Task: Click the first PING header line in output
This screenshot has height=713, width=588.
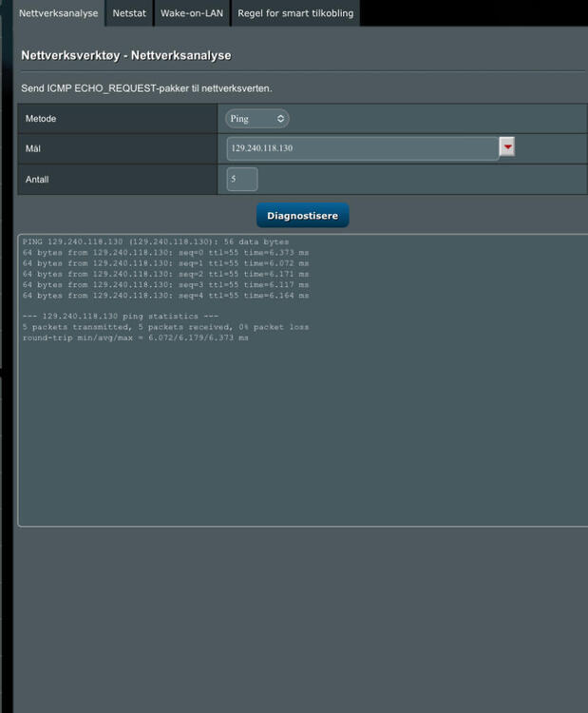Action: (156, 242)
